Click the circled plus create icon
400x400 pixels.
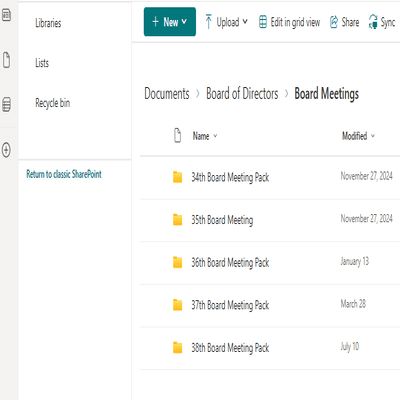click(6, 149)
